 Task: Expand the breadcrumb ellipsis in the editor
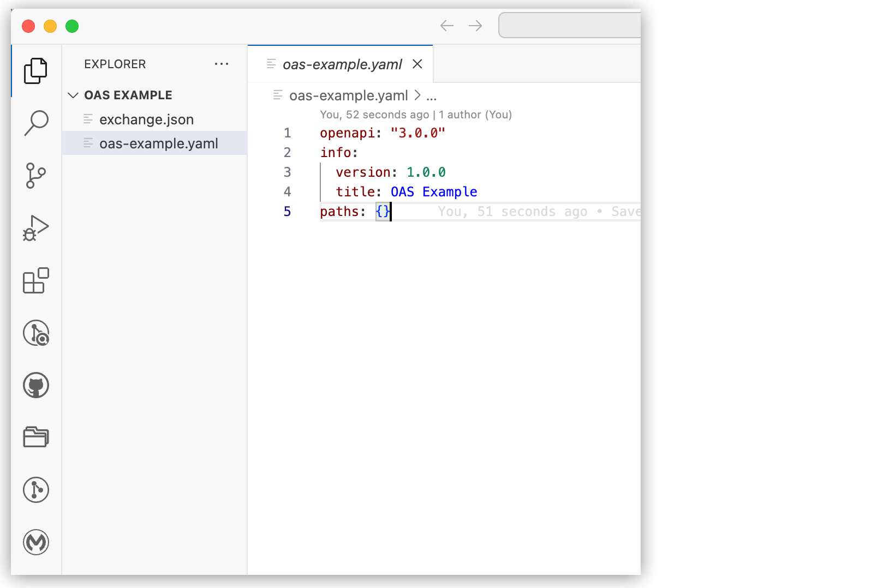pyautogui.click(x=431, y=95)
